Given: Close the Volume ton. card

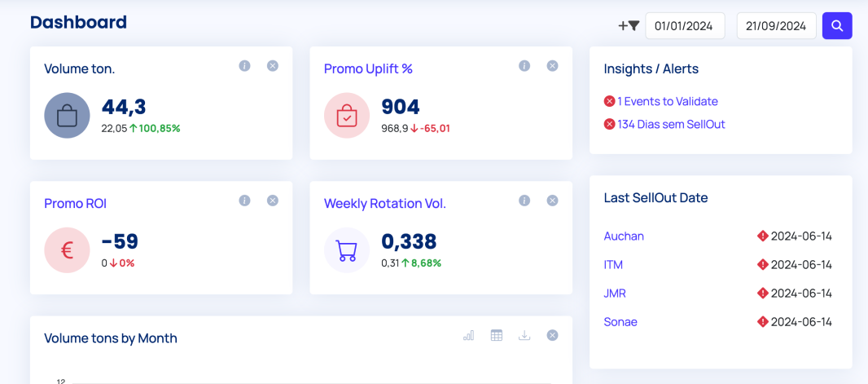Looking at the screenshot, I should tap(273, 66).
